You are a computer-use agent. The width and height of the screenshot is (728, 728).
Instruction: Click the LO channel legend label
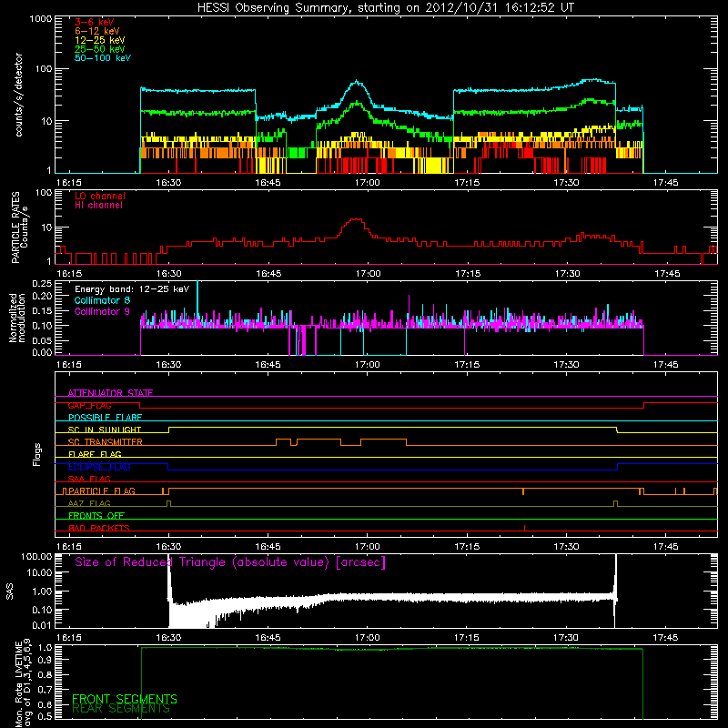coord(100,196)
